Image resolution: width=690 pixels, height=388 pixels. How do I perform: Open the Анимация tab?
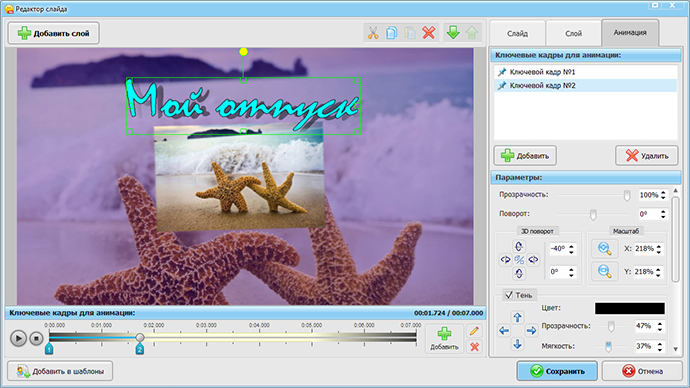point(630,33)
